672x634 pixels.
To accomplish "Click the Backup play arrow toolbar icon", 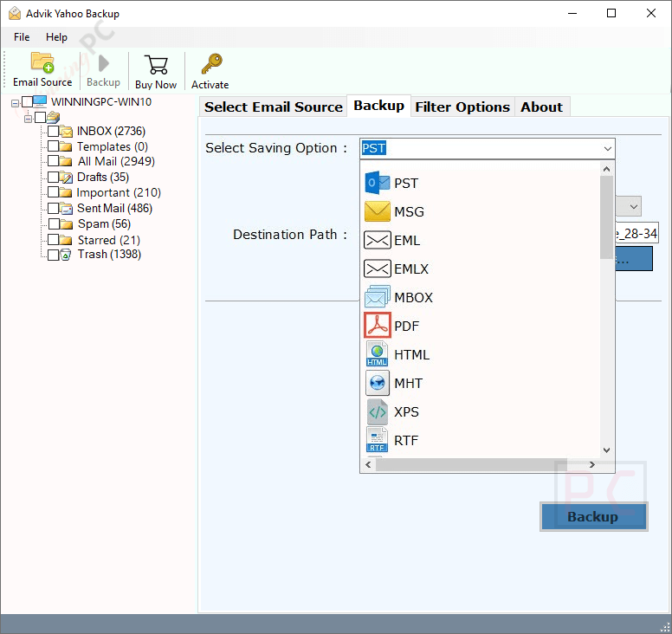I will [103, 63].
